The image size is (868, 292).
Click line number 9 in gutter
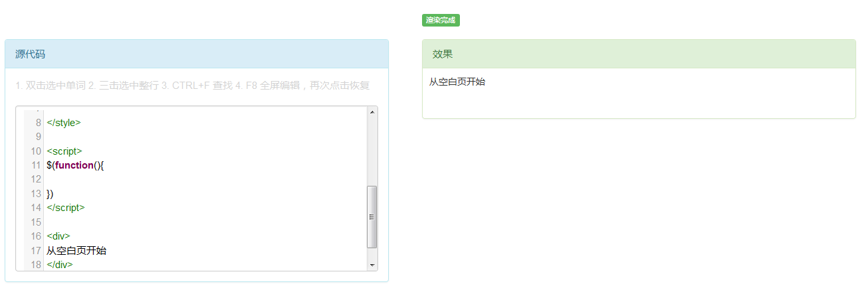[38, 137]
